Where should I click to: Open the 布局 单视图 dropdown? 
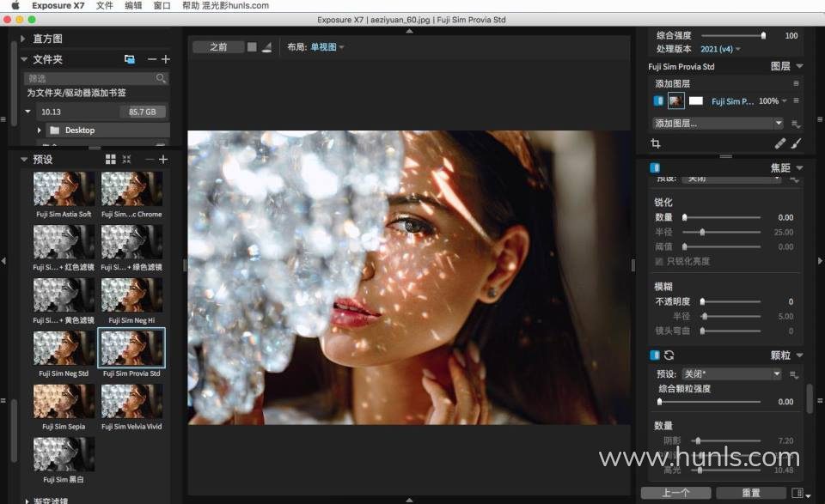pyautogui.click(x=327, y=47)
